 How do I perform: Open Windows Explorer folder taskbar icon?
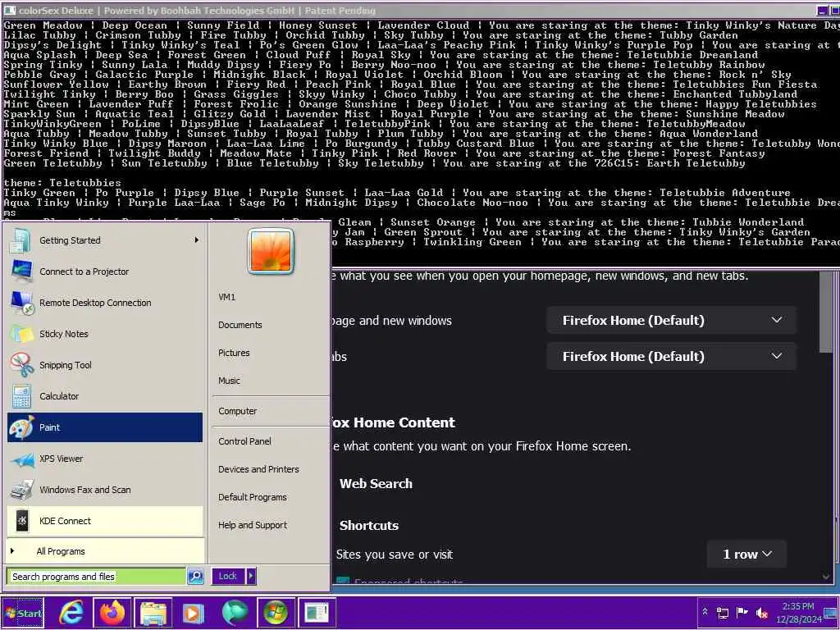click(153, 613)
